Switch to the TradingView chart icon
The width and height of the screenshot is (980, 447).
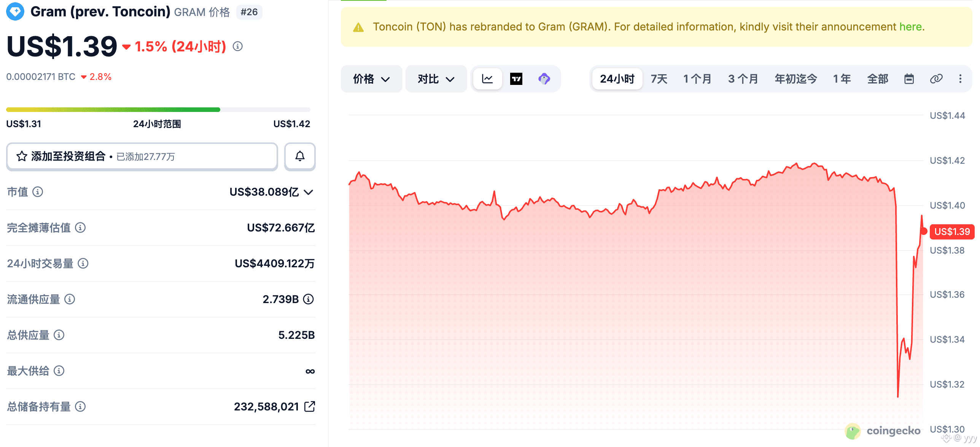[516, 79]
